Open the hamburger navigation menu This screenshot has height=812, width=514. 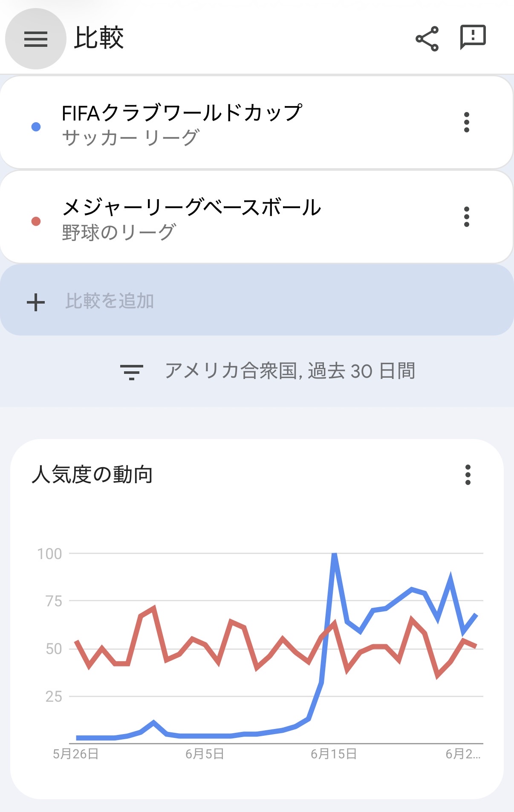[36, 39]
